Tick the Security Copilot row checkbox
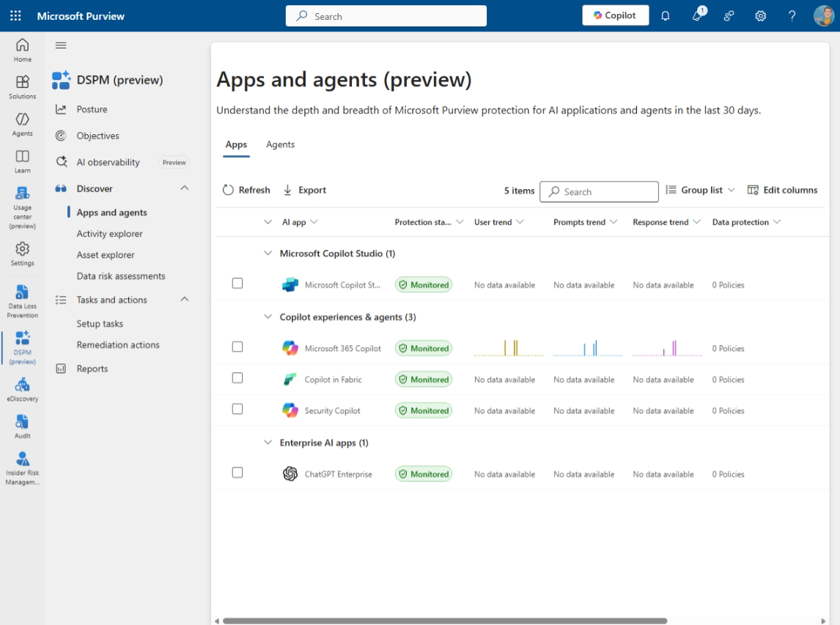The image size is (840, 625). pos(237,410)
